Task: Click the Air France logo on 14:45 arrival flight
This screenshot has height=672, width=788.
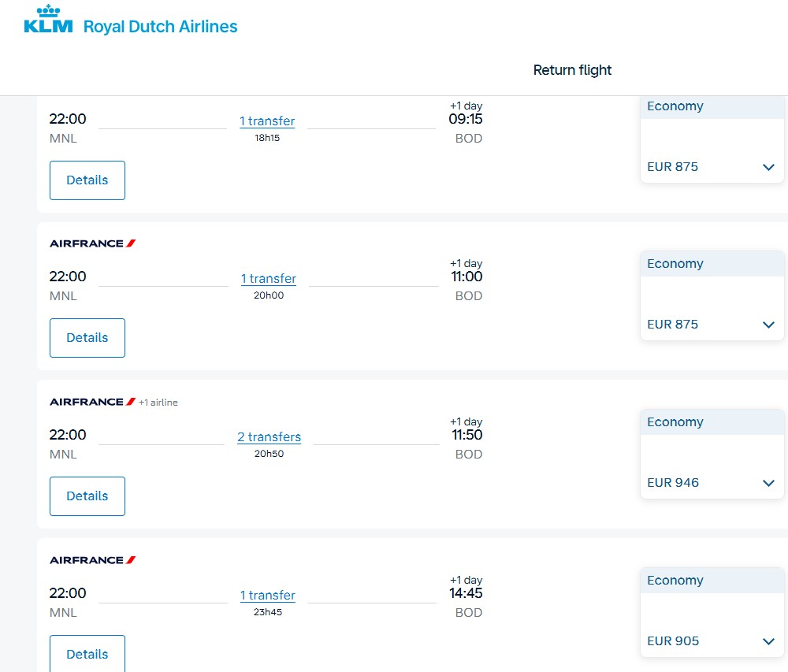Action: pyautogui.click(x=92, y=560)
